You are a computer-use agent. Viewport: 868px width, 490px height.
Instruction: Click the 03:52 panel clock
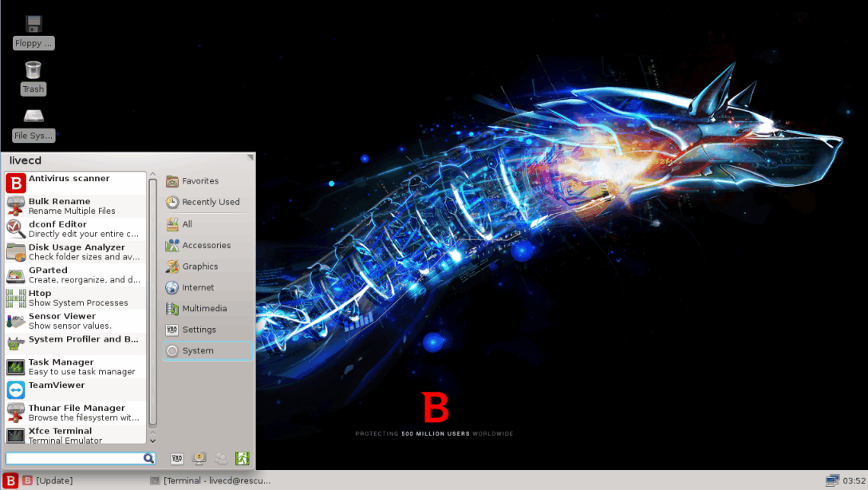coord(854,480)
